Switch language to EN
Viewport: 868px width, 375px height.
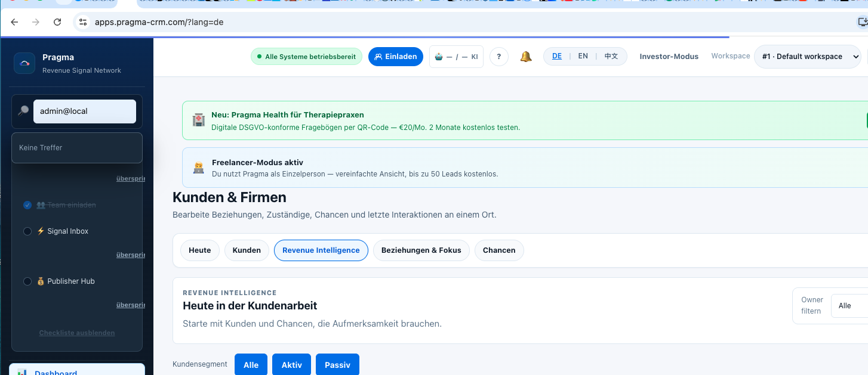(x=583, y=56)
